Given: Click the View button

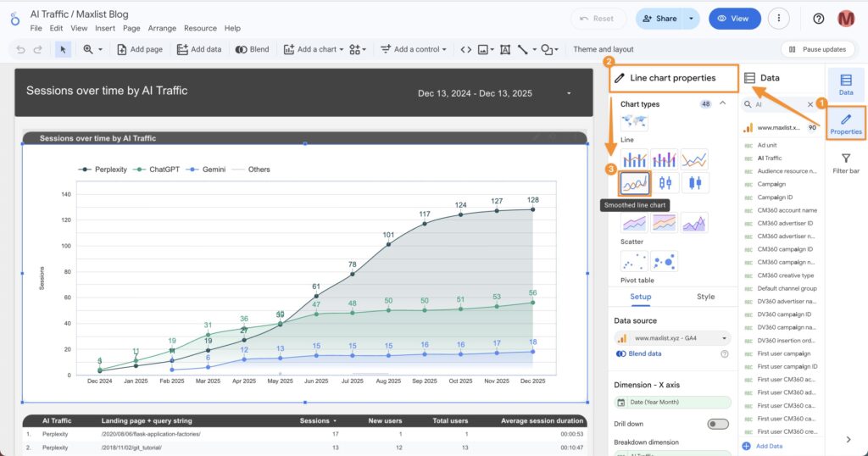Looking at the screenshot, I should [x=735, y=19].
